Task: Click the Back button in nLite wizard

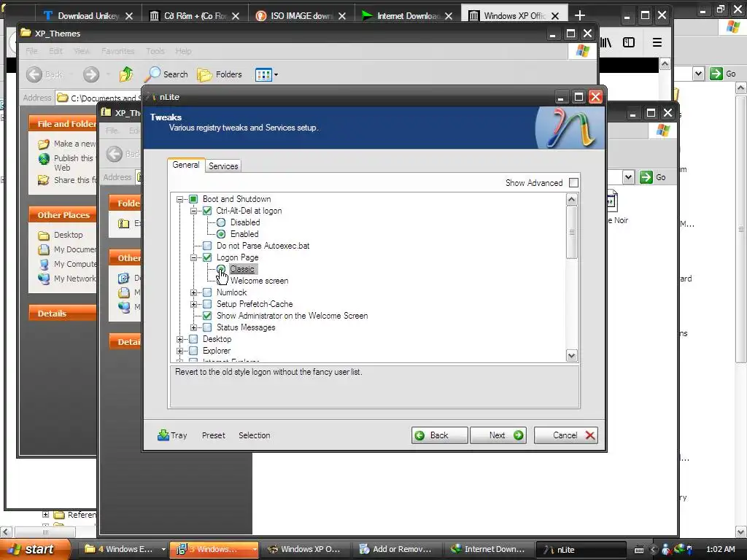Action: pyautogui.click(x=439, y=435)
